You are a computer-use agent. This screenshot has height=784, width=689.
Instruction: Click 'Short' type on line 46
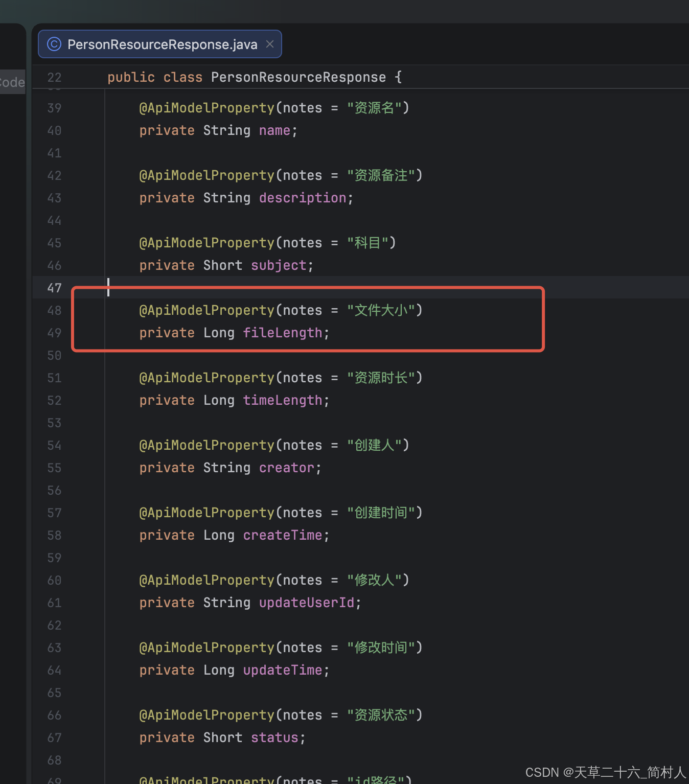[223, 266]
